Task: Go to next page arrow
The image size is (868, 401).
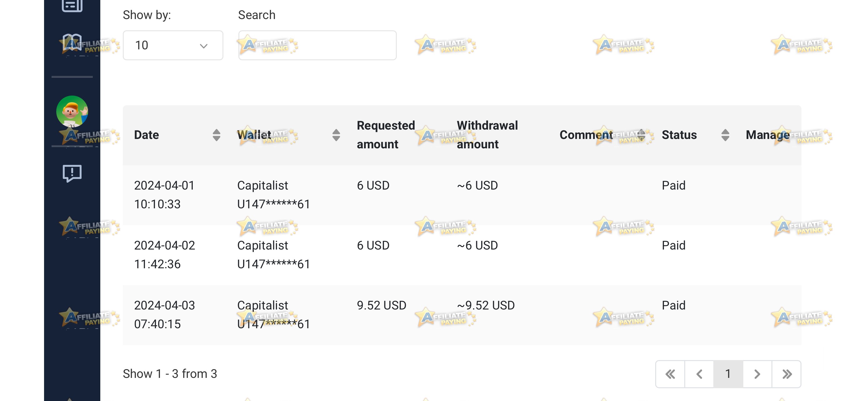Action: coord(757,374)
